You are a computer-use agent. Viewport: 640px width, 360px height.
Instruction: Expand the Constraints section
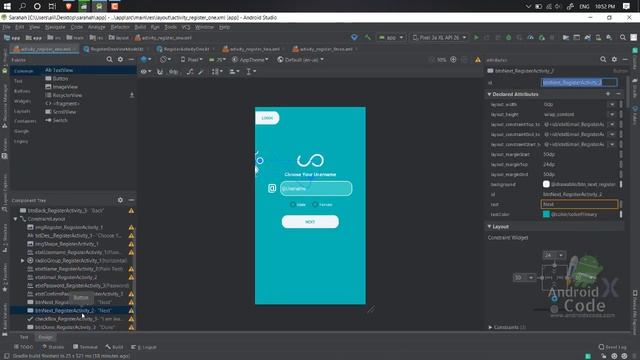coord(490,327)
